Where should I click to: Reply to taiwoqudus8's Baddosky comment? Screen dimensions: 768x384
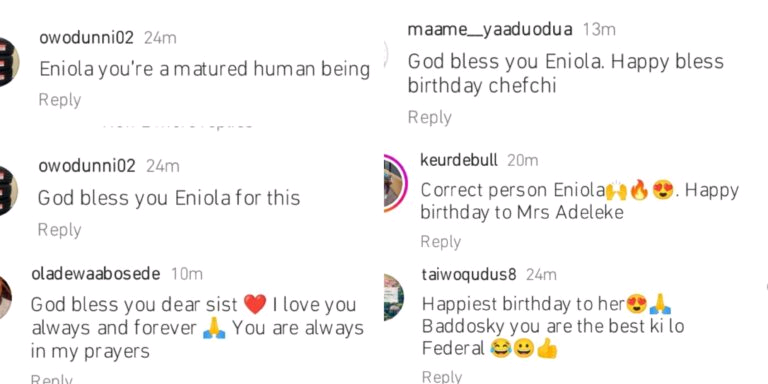pos(442,376)
